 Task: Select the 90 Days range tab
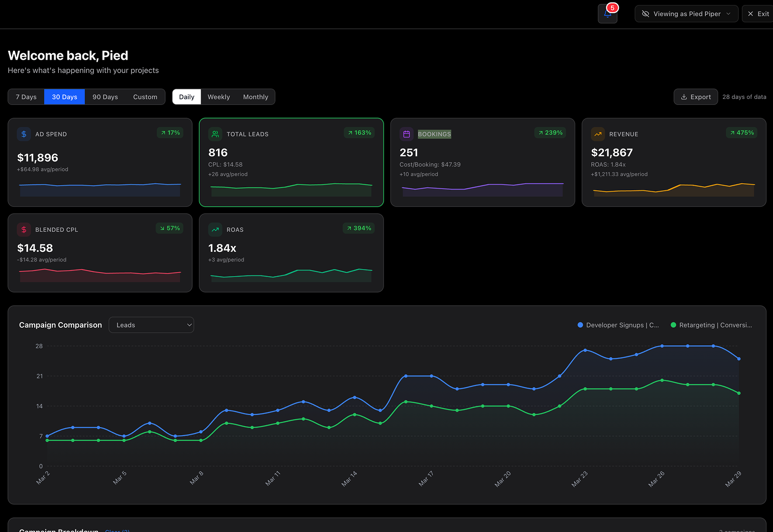point(105,97)
